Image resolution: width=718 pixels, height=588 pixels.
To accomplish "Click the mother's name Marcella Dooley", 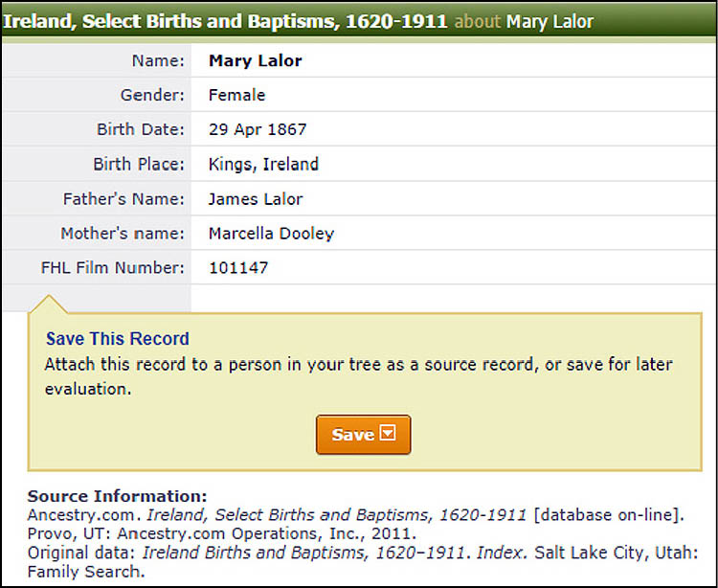I will tap(271, 234).
